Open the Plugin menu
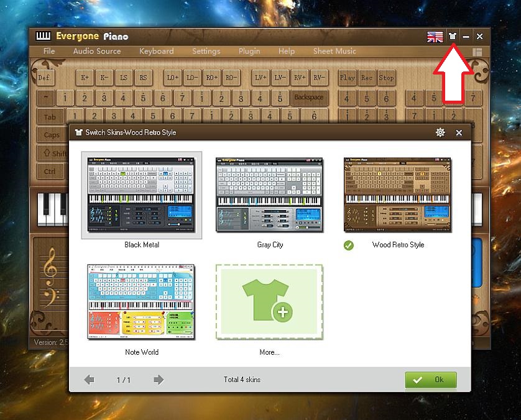 [249, 51]
